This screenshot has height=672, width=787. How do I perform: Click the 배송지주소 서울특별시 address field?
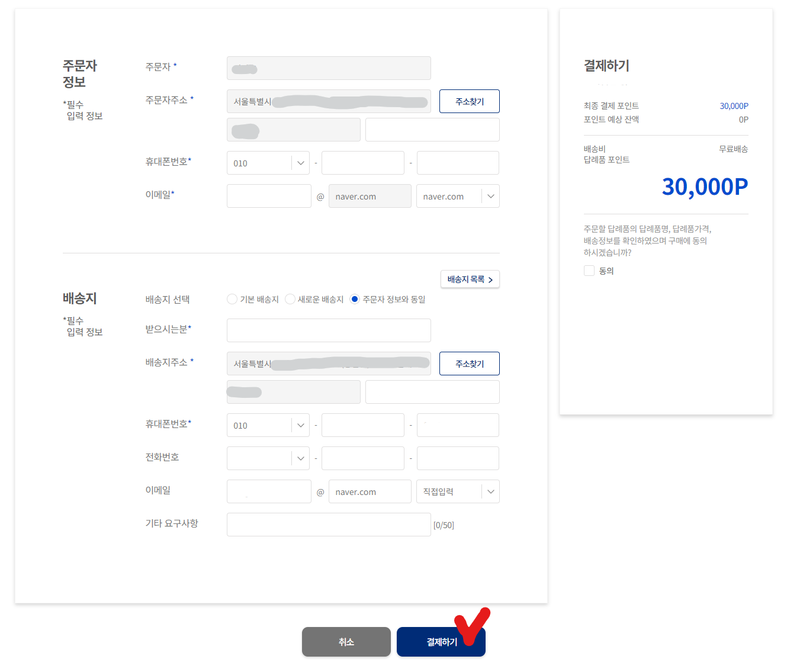click(x=329, y=364)
